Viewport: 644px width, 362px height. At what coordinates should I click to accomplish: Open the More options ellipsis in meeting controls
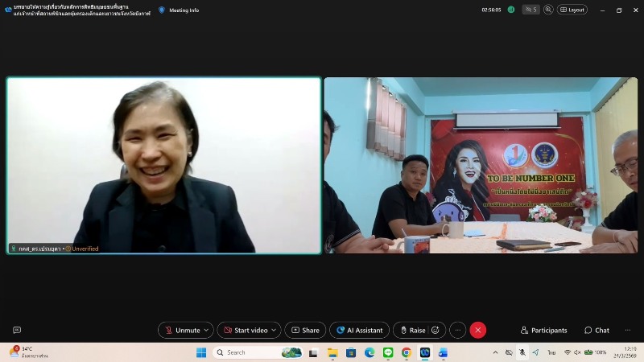pyautogui.click(x=457, y=330)
